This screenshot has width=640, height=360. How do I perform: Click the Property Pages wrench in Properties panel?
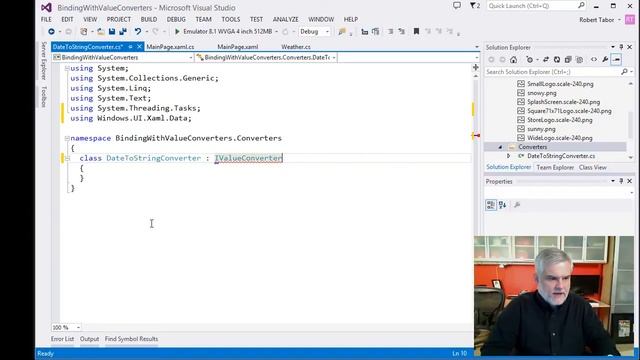pos(517,205)
